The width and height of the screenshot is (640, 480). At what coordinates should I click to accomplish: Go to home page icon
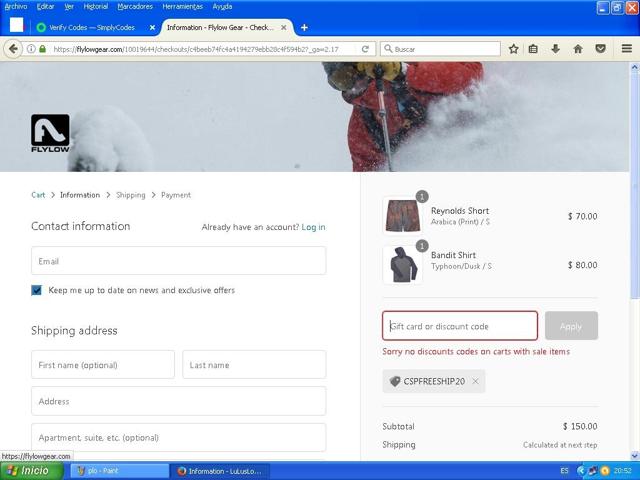point(578,49)
